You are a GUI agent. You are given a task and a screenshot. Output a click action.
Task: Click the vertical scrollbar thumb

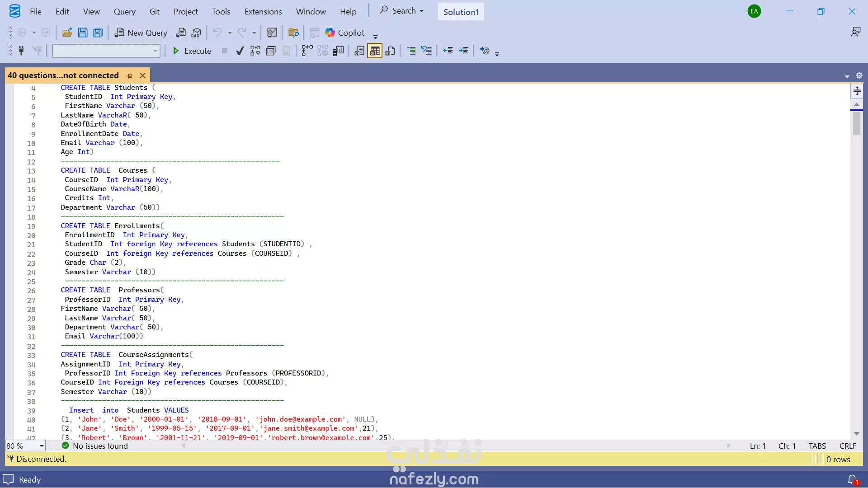click(x=857, y=123)
